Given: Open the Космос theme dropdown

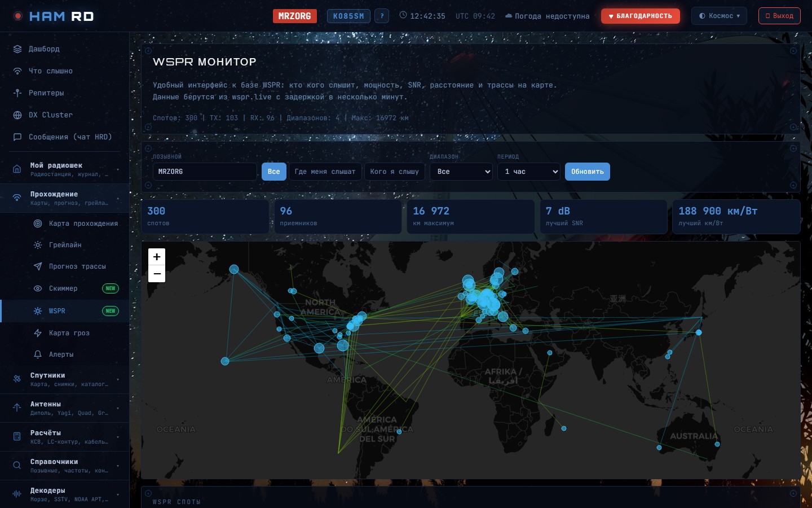Looking at the screenshot, I should [719, 16].
